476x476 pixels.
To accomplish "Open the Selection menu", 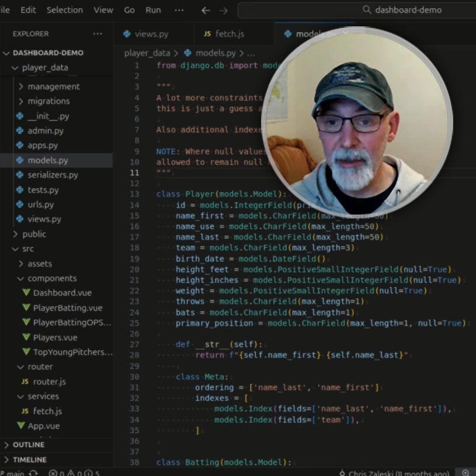I will (x=64, y=10).
